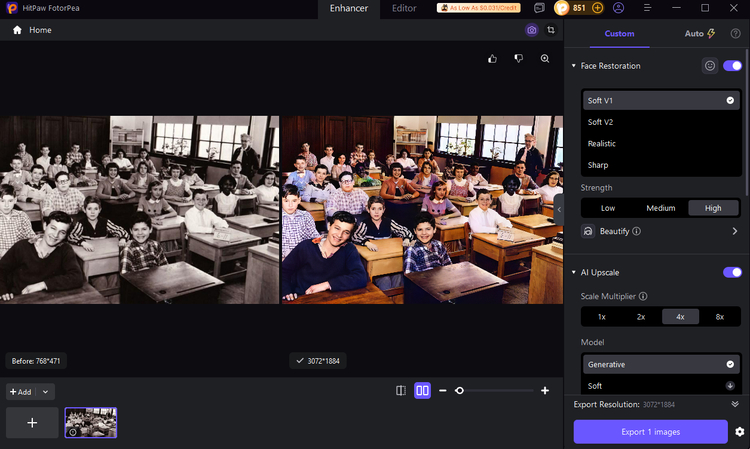Click the 3072*1884 result size label
Image resolution: width=750 pixels, height=449 pixels.
click(318, 361)
